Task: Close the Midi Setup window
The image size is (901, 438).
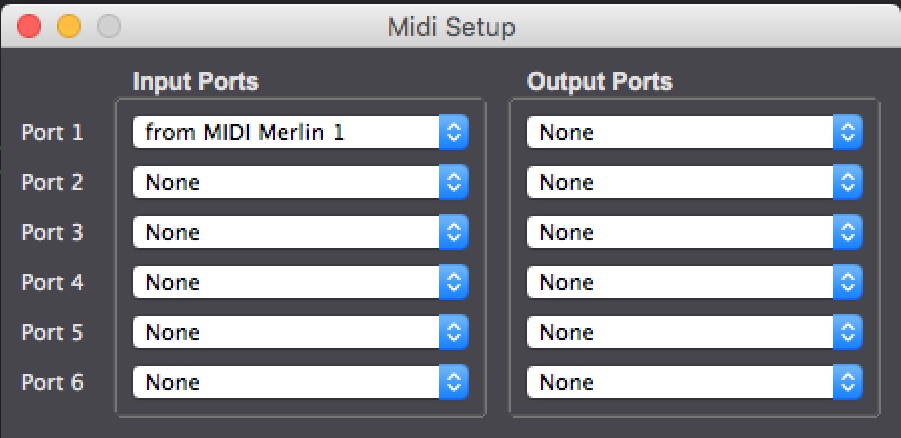Action: pos(29,26)
